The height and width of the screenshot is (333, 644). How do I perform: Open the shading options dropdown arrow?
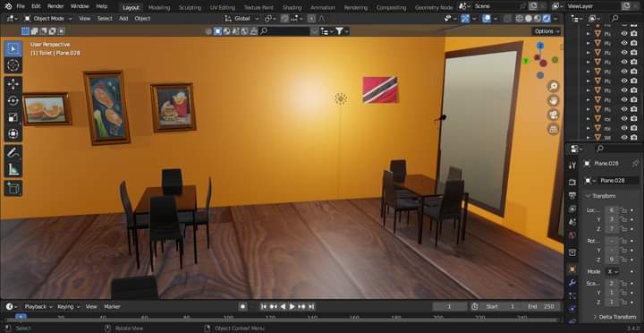(555, 19)
